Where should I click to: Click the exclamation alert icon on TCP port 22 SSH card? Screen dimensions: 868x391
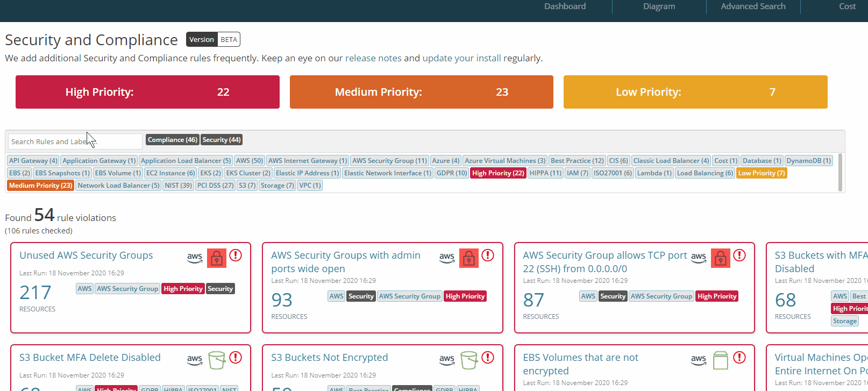tap(739, 255)
